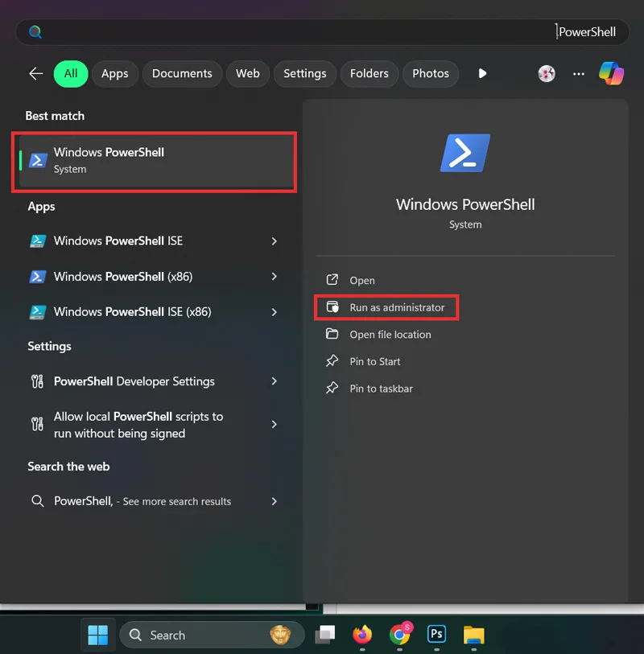Click the Pin to Start pin icon
The height and width of the screenshot is (654, 644).
(x=332, y=360)
